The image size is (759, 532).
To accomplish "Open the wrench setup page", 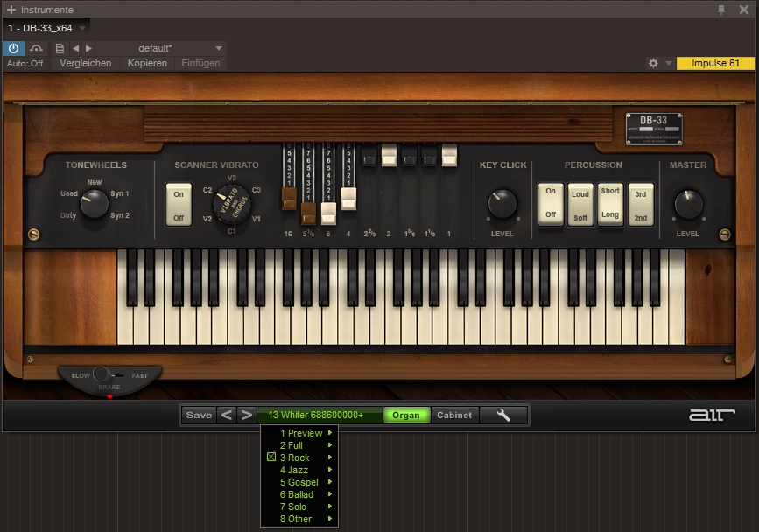I will pyautogui.click(x=503, y=415).
